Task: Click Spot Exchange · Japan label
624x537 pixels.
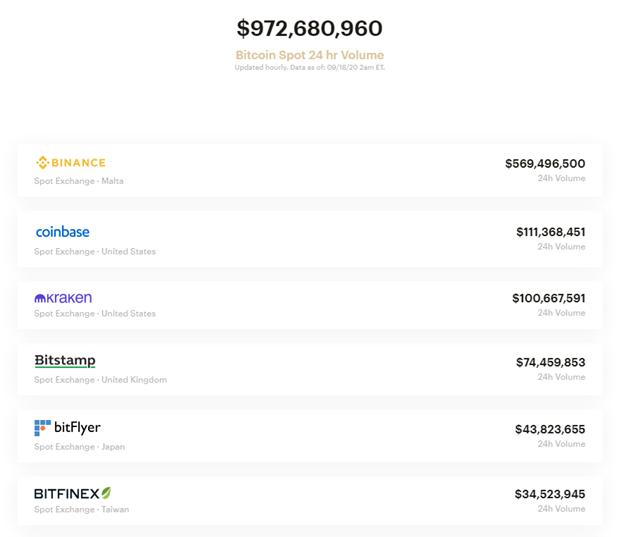Action: (80, 447)
